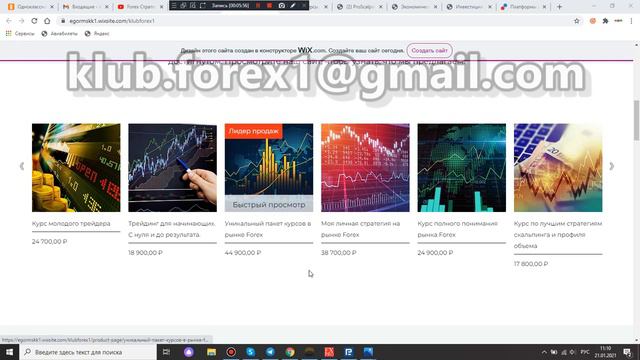Open Курс по лучшим стратегиям скальпинга title
Screen dimensions: 640x360
[558, 235]
